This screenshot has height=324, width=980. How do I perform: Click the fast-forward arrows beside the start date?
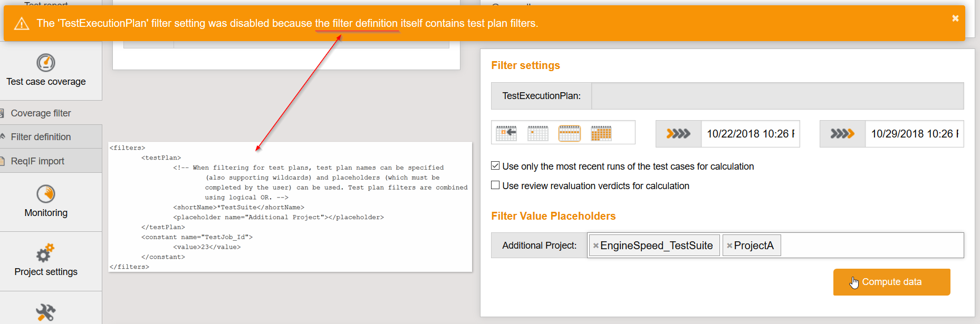tap(678, 133)
